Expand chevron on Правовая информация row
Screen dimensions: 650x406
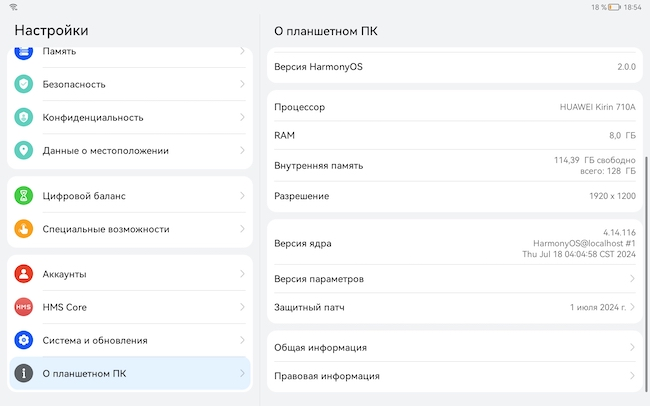[632, 376]
